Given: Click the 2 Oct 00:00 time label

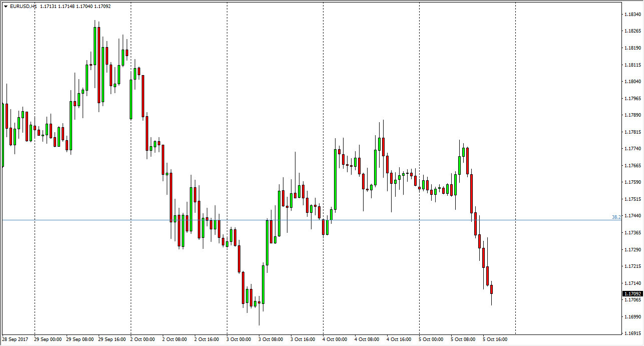Looking at the screenshot, I should (143, 339).
